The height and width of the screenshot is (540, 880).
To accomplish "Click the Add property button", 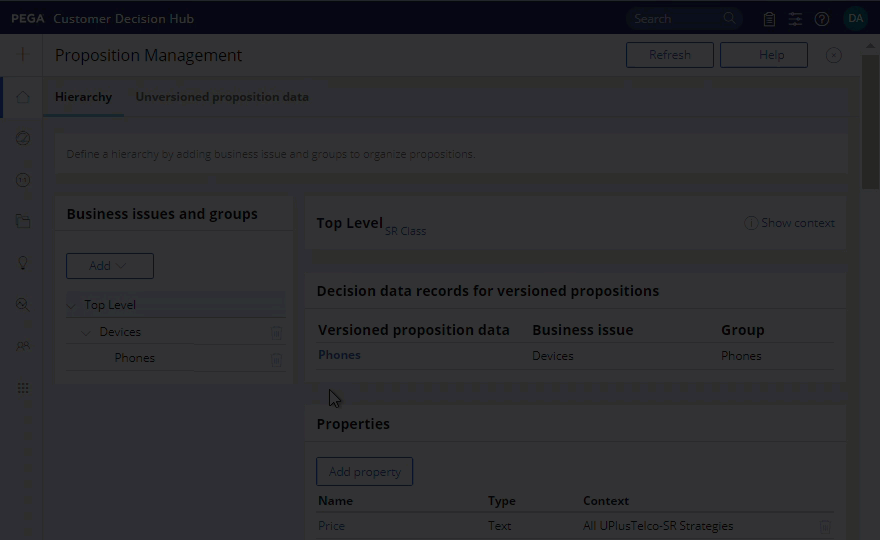I will click(x=364, y=472).
